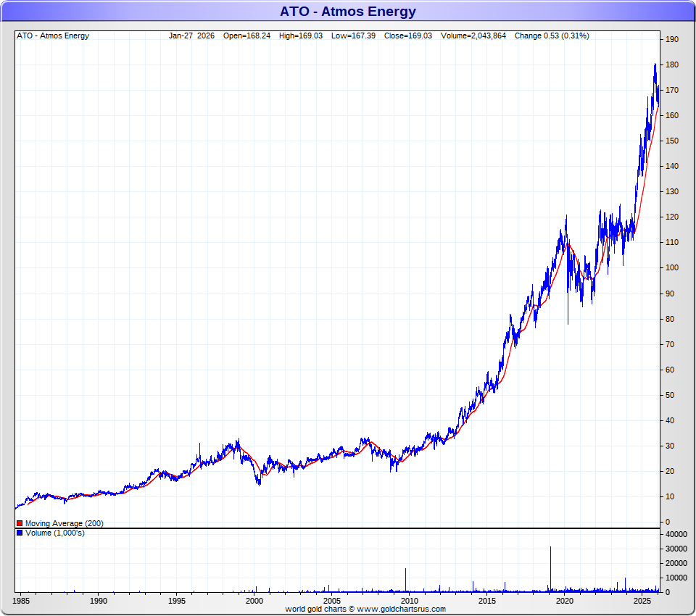Click the 2010 x-axis year label
Viewport: 696px width, 616px height.
click(x=409, y=601)
